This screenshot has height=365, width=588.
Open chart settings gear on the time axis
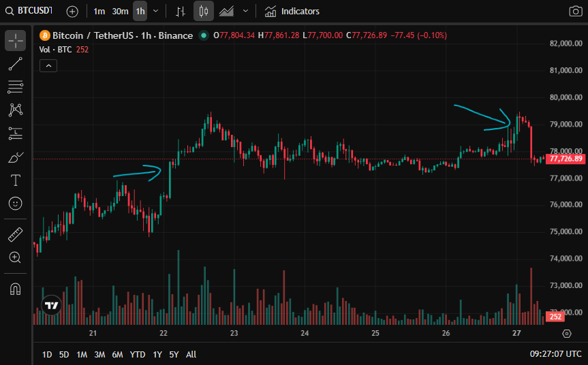coord(567,333)
